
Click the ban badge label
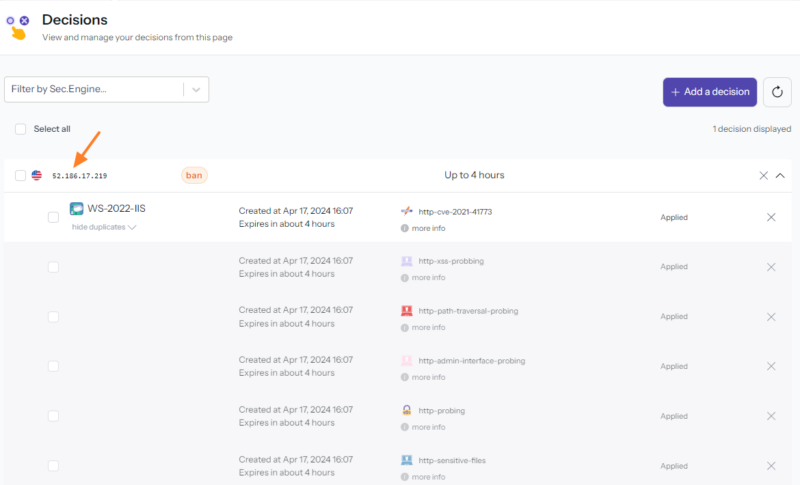(x=194, y=175)
